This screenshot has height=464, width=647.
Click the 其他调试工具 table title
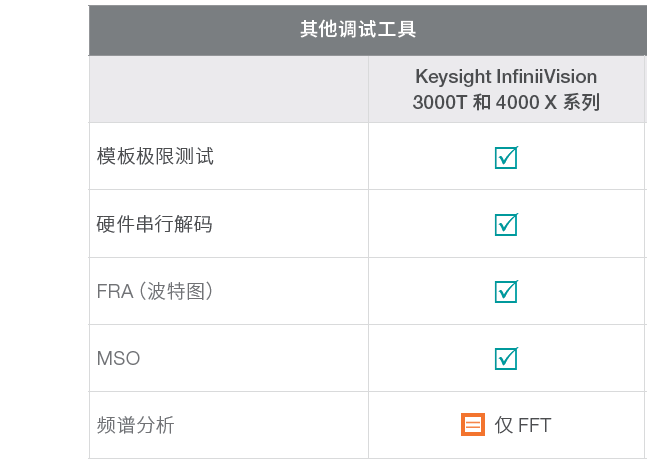pyautogui.click(x=358, y=29)
